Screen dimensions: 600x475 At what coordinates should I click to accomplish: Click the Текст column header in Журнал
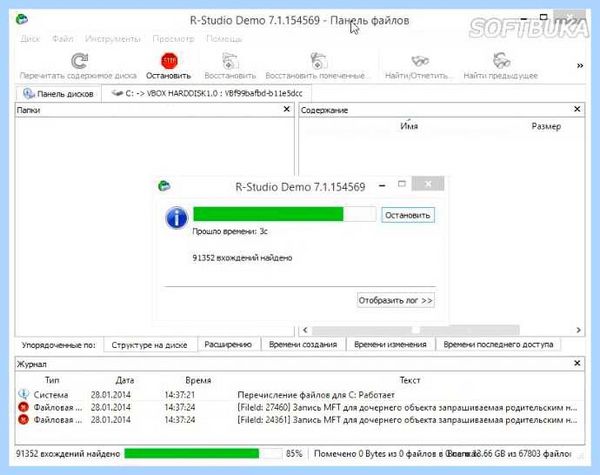[410, 380]
